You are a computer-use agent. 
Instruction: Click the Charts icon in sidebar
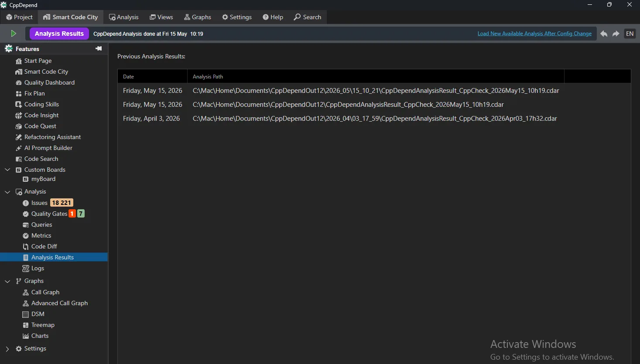pyautogui.click(x=25, y=336)
